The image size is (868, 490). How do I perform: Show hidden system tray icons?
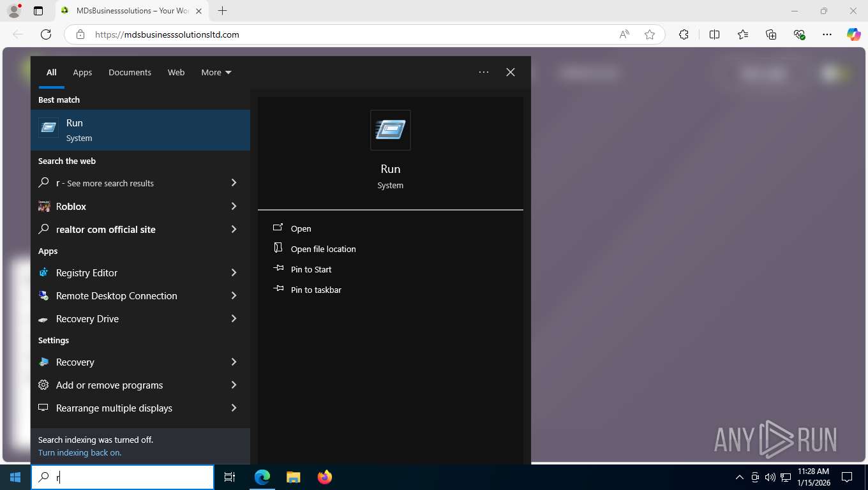coord(740,477)
